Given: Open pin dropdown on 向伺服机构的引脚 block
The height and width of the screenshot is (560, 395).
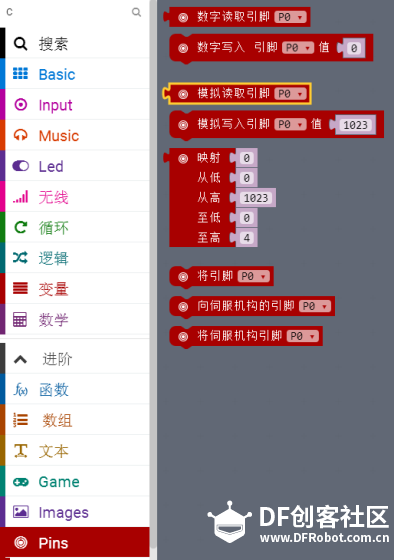Looking at the screenshot, I should click(x=315, y=306).
